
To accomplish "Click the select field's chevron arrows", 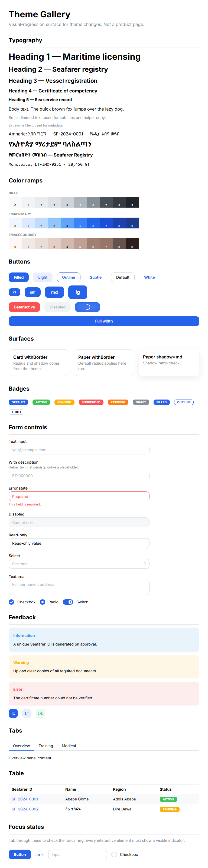I will [x=145, y=564].
